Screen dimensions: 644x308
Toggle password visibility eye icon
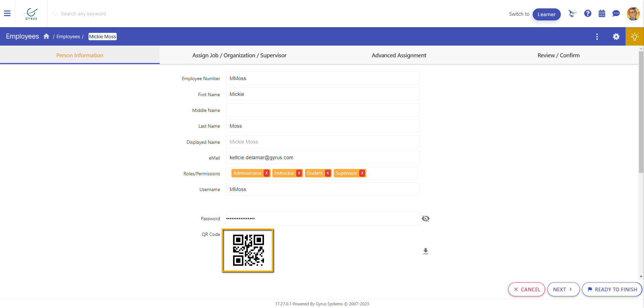(x=425, y=219)
